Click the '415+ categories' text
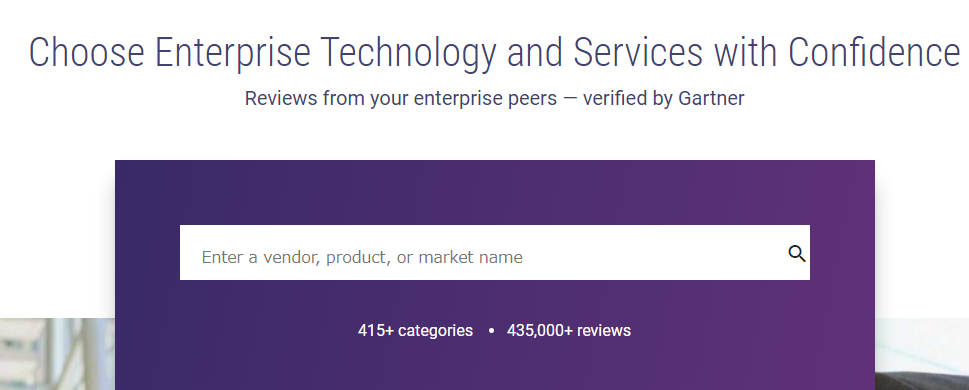This screenshot has height=390, width=969. (415, 331)
